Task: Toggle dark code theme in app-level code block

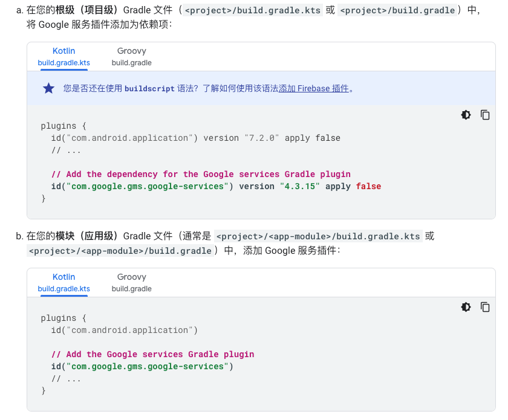Action: click(466, 307)
